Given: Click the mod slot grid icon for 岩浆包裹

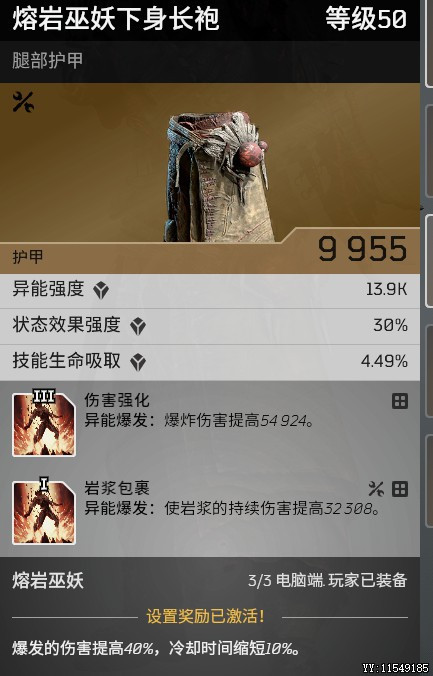Looking at the screenshot, I should pyautogui.click(x=400, y=489).
